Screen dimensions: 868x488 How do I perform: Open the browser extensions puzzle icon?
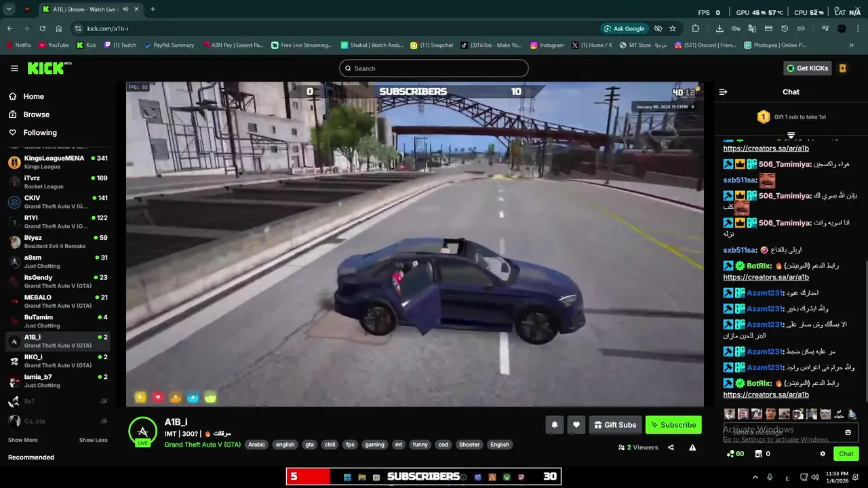pos(695,28)
